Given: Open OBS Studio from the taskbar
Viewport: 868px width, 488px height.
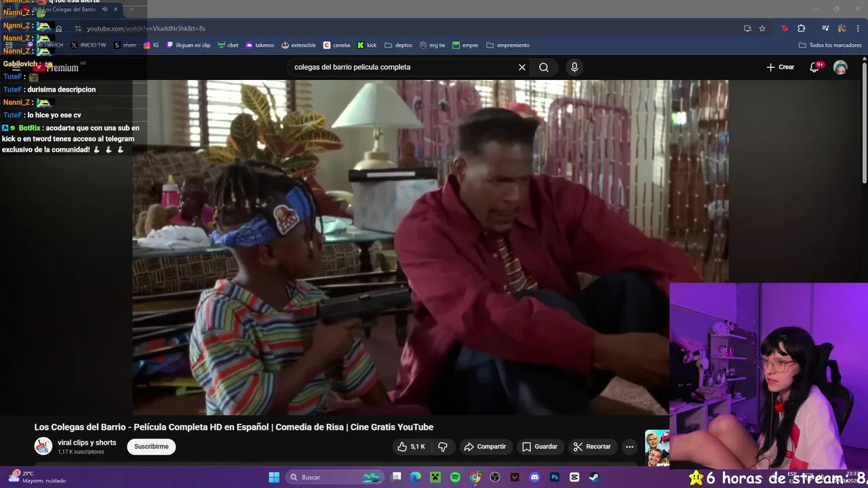Looking at the screenshot, I should pos(495,477).
